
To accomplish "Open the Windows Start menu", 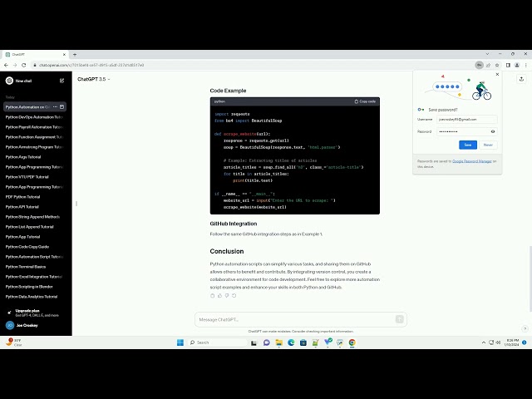I will tap(180, 342).
